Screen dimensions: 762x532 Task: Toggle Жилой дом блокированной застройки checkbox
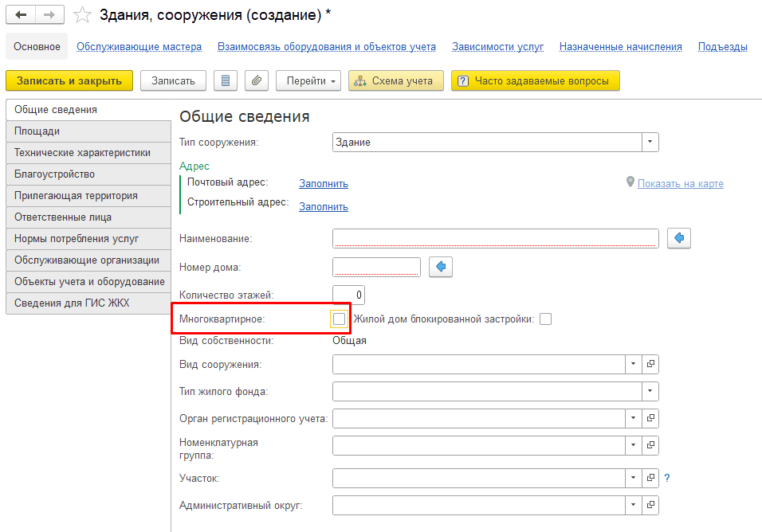545,319
